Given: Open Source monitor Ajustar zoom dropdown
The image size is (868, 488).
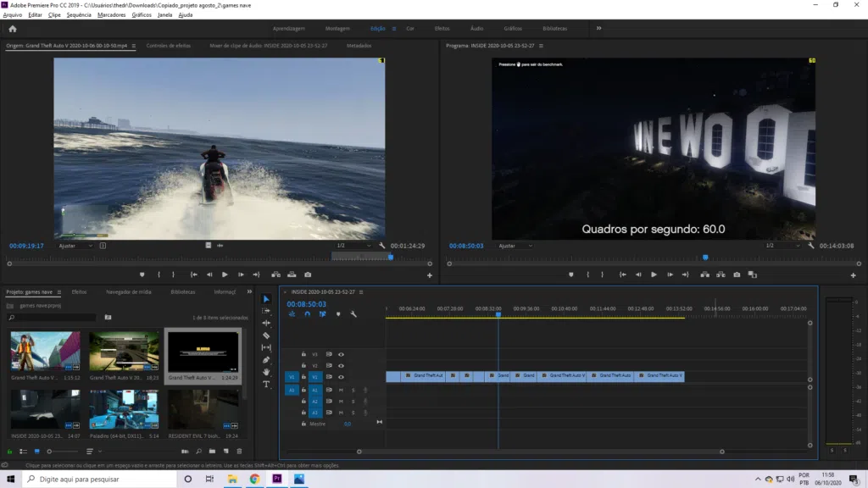Looking at the screenshot, I should 76,246.
